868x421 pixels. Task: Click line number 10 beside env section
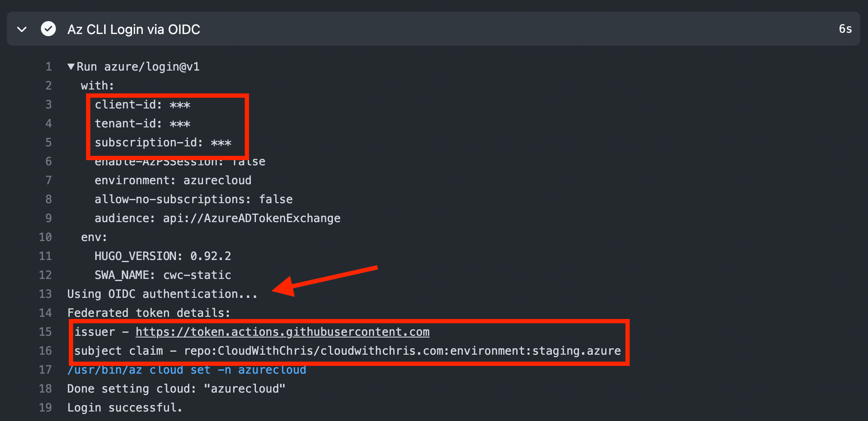pyautogui.click(x=45, y=237)
